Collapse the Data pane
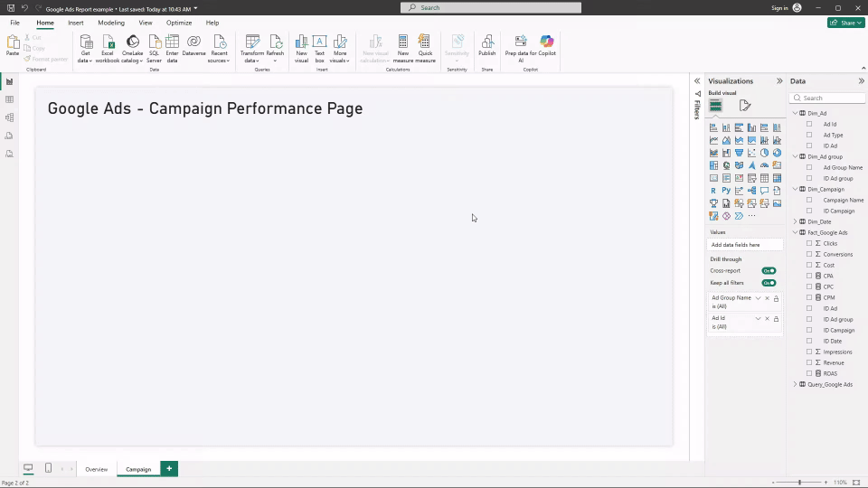The width and height of the screenshot is (868, 488). tap(862, 81)
